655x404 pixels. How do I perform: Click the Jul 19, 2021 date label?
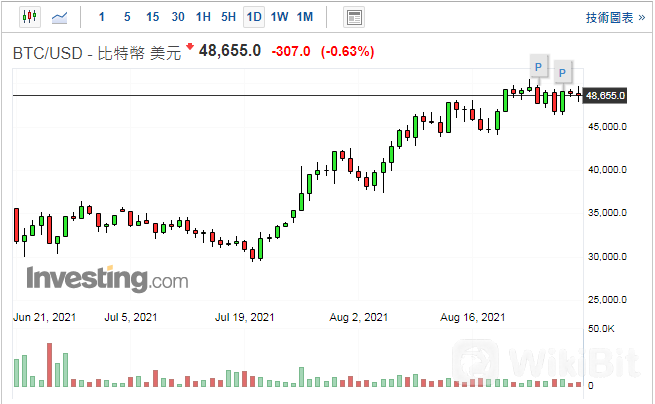pyautogui.click(x=245, y=318)
